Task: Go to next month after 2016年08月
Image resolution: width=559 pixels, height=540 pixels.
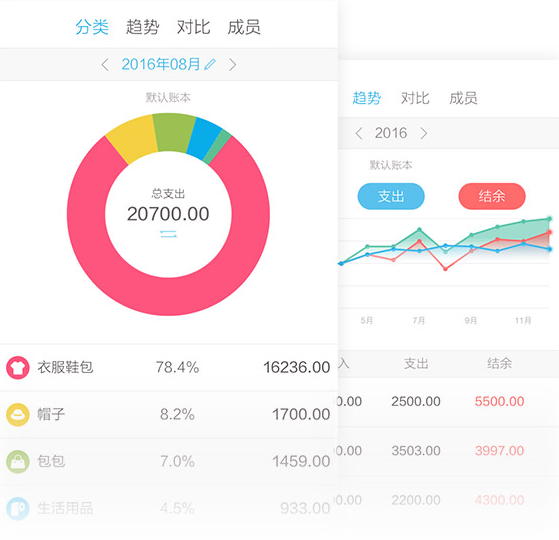Action: [x=232, y=65]
